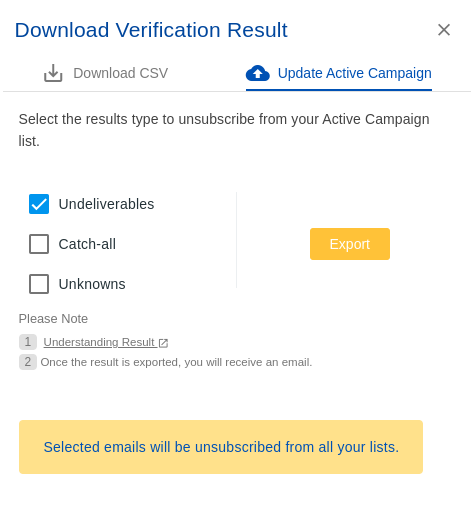Uncheck the Undeliverables checkbox
This screenshot has width=476, height=526.
click(39, 204)
